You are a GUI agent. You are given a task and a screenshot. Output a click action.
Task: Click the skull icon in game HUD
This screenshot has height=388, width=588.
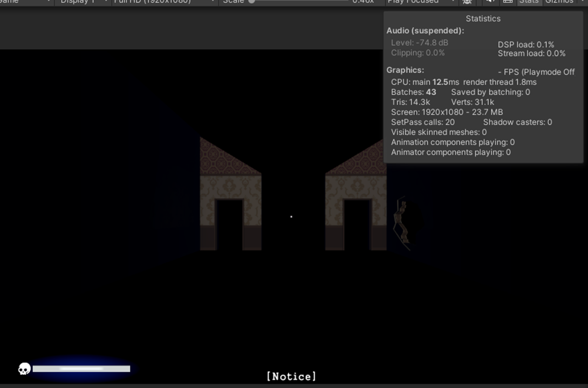pos(24,369)
